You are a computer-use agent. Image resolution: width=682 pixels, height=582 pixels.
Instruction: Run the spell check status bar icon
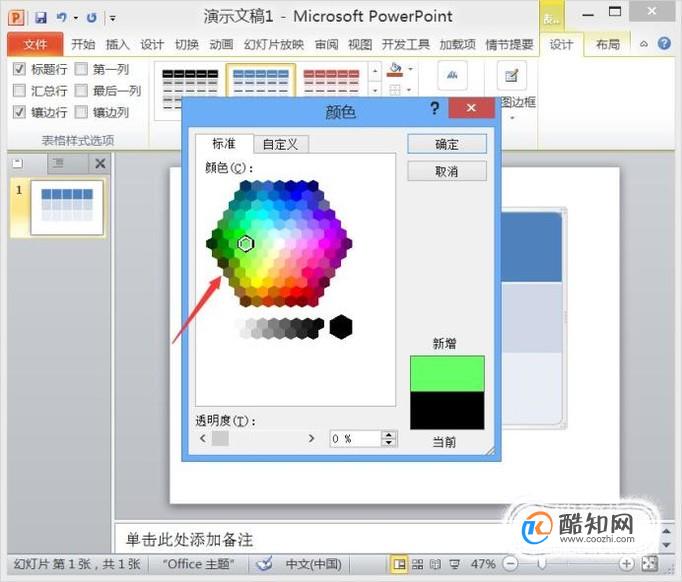[x=264, y=564]
